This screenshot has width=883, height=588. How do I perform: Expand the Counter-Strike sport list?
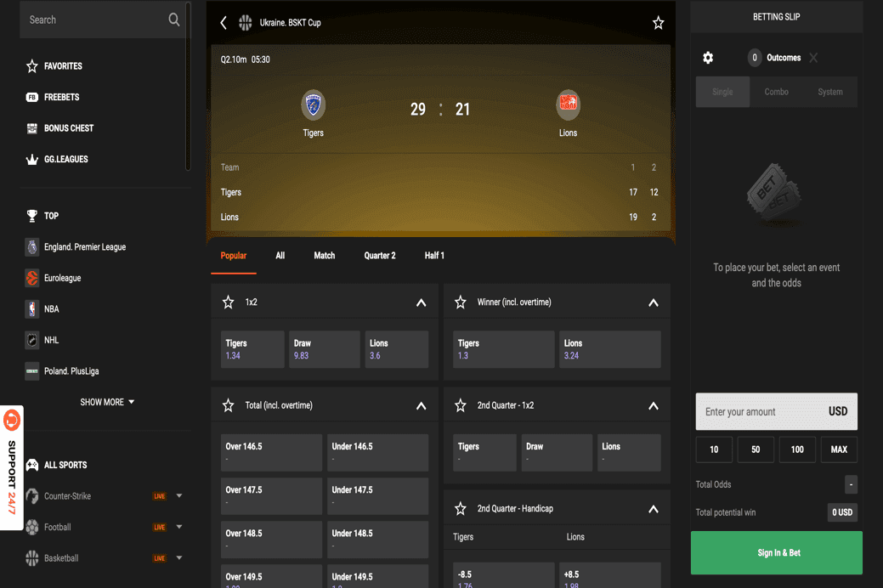pos(179,496)
